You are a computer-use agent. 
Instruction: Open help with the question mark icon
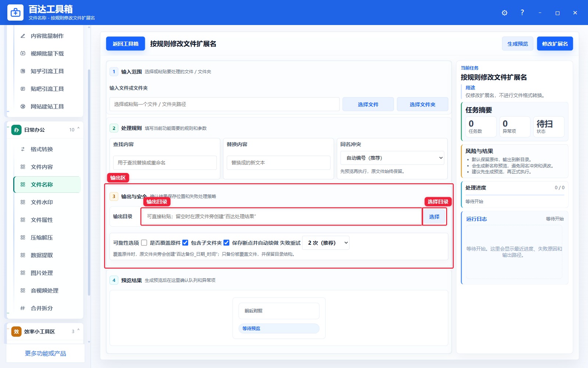click(x=522, y=13)
